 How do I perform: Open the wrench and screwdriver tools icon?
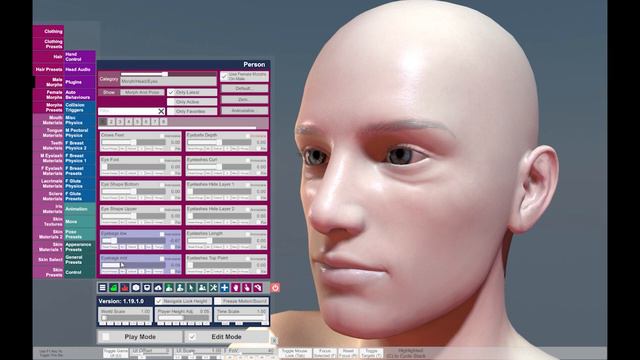(x=213, y=288)
